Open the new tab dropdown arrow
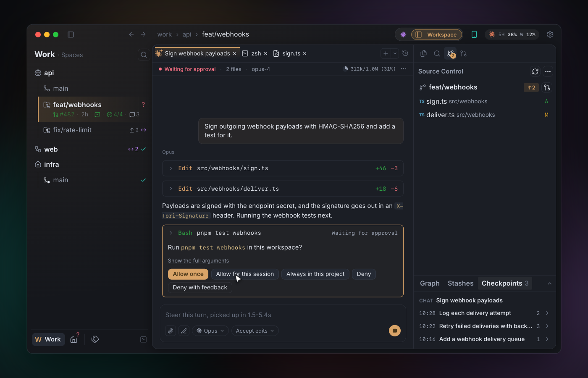 pos(395,53)
